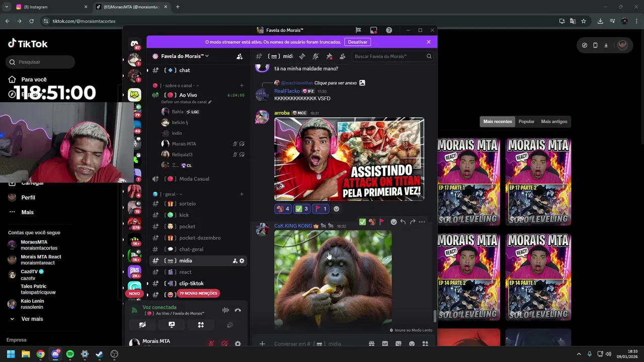This screenshot has height=362, width=644.
Task: Open the Attack on Titan thumbnail image
Action: (349, 159)
